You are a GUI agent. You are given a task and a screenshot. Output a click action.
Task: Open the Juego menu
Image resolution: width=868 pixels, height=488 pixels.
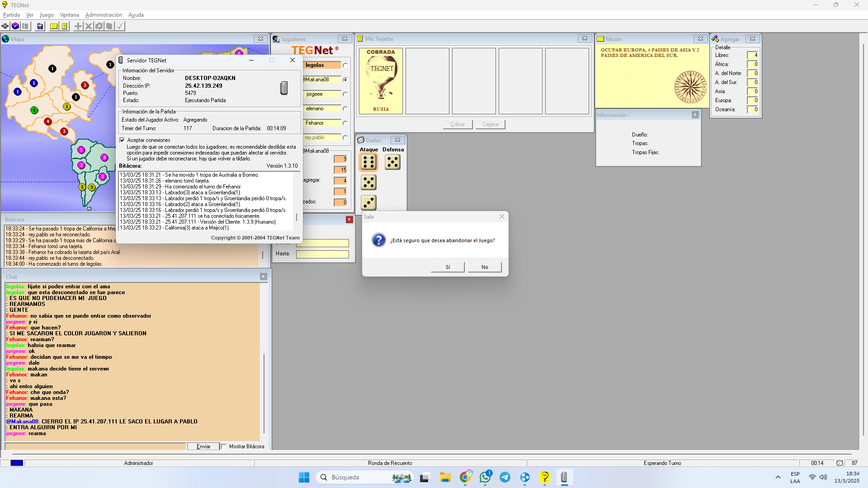[47, 15]
